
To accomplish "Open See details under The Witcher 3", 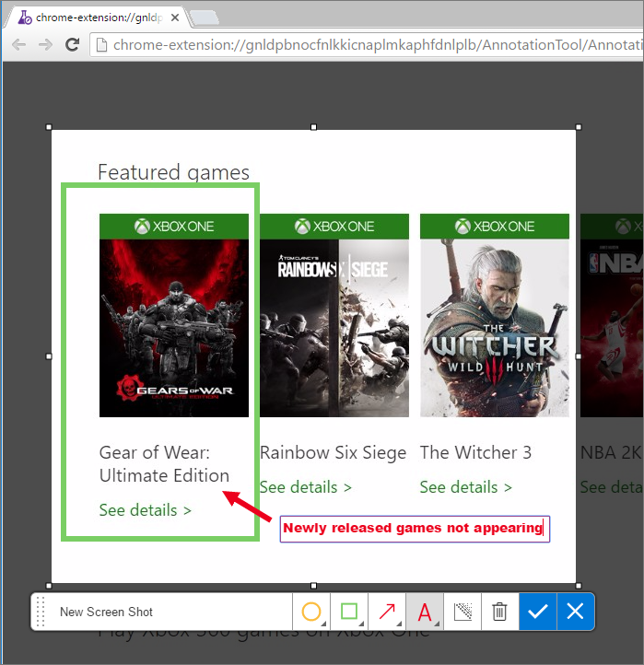I will 466,487.
